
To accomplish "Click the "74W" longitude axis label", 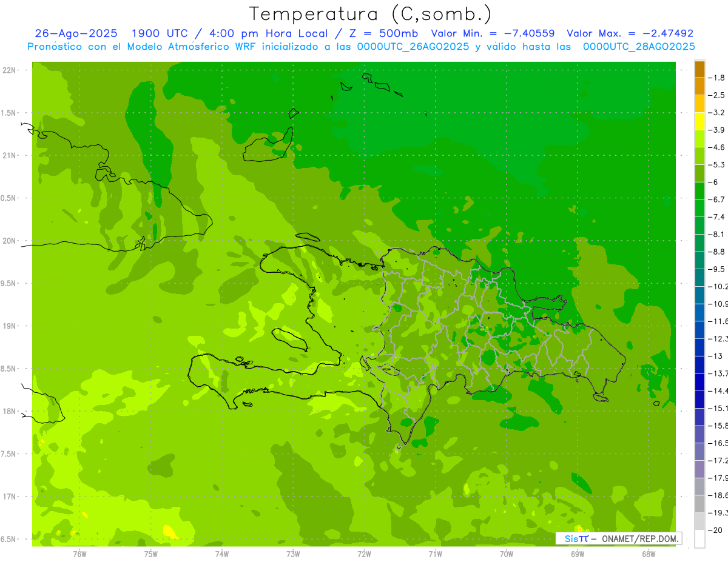I will (222, 554).
